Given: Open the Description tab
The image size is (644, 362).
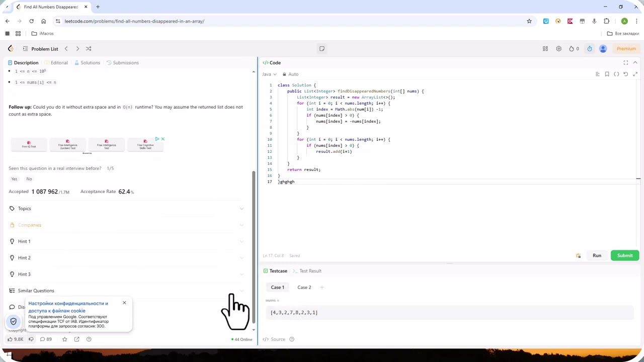Looking at the screenshot, I should click(23, 63).
